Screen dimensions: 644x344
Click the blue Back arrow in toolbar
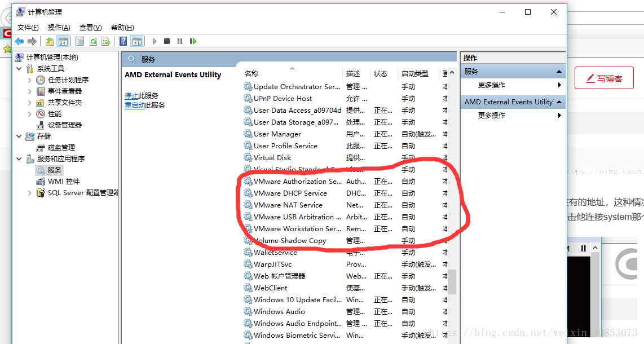pyautogui.click(x=19, y=41)
